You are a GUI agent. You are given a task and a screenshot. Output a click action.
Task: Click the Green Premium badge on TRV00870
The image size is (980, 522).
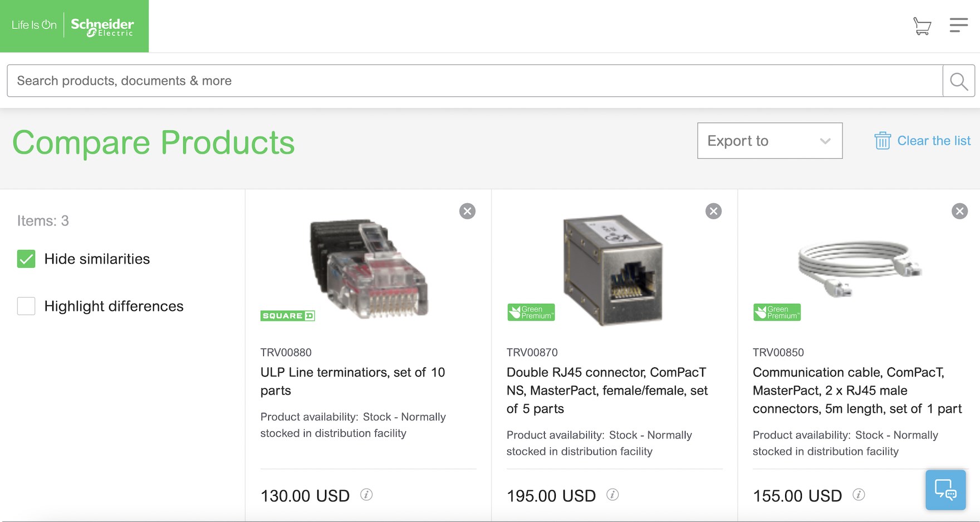coord(531,312)
